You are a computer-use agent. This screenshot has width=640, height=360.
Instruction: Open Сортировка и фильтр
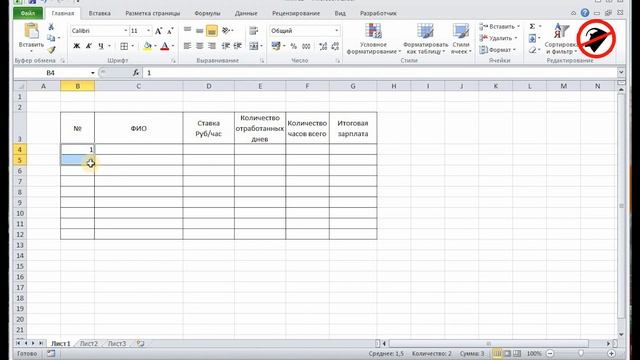click(561, 39)
